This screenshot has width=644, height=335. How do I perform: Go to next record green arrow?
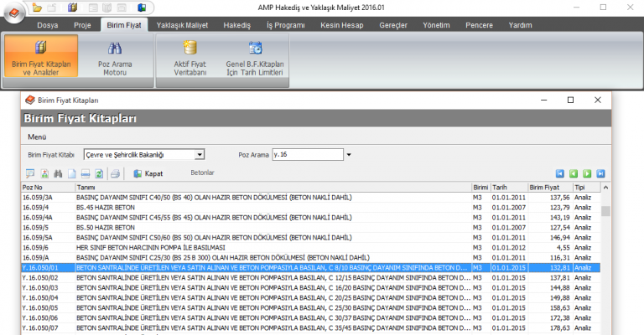click(x=588, y=173)
